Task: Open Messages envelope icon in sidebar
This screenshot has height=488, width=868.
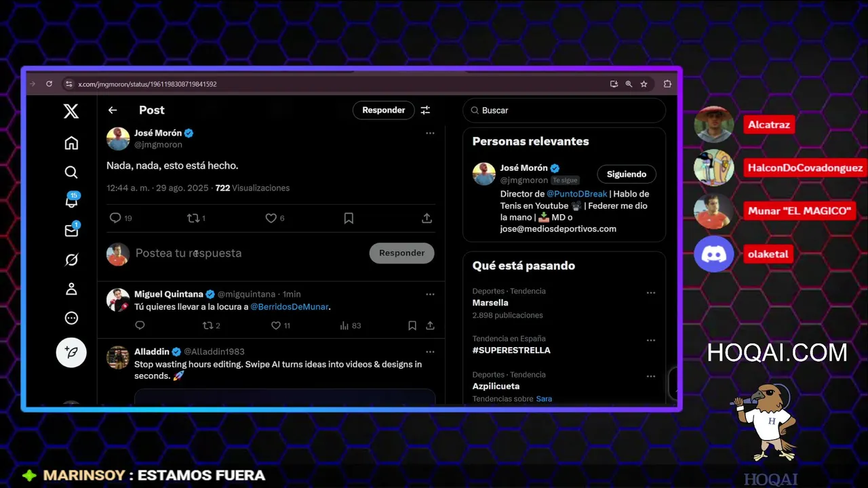Action: [71, 230]
